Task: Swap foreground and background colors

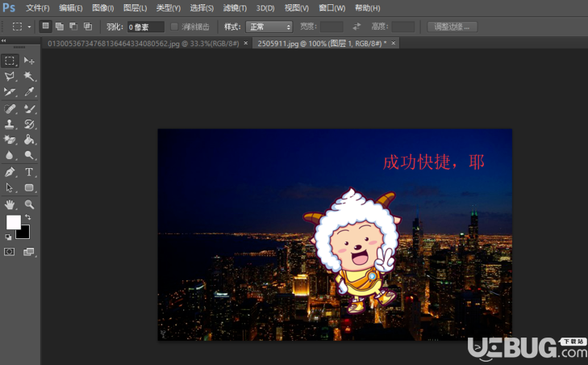Action: click(x=27, y=217)
